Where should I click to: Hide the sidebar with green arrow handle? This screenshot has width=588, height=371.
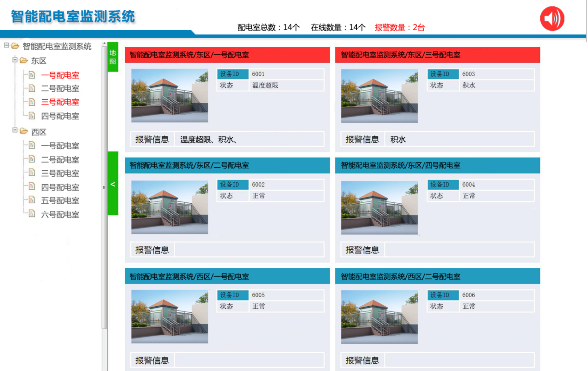click(x=113, y=184)
